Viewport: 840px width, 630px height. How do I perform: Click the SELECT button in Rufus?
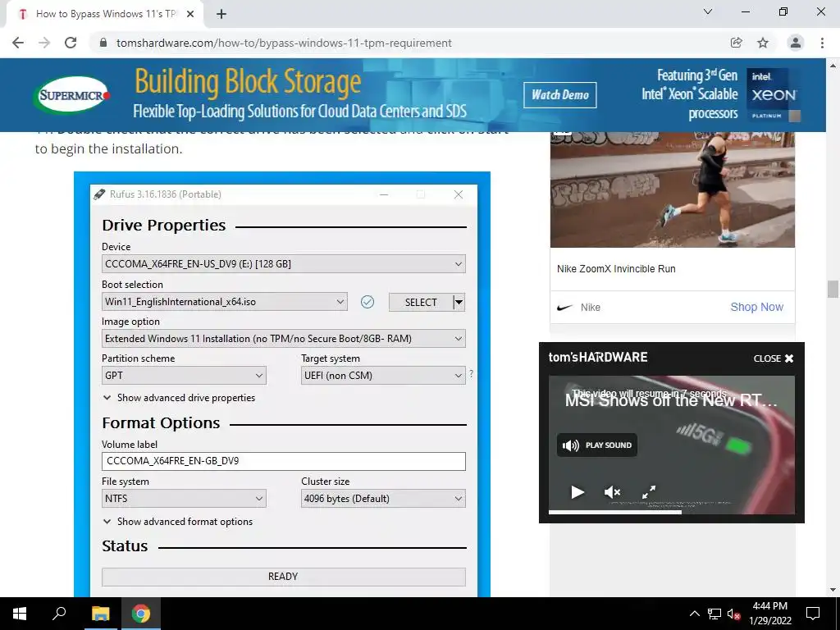tap(421, 302)
